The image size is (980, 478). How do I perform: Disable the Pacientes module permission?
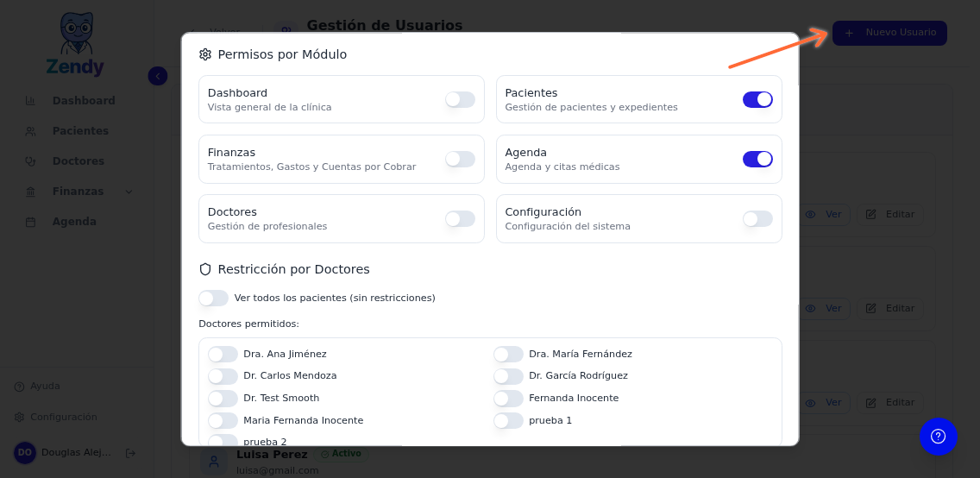757,99
